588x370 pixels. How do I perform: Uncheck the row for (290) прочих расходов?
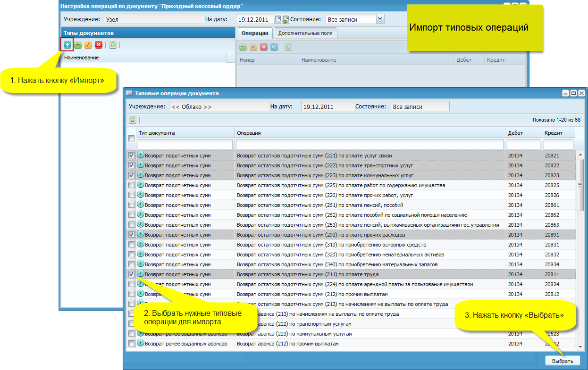pos(132,235)
